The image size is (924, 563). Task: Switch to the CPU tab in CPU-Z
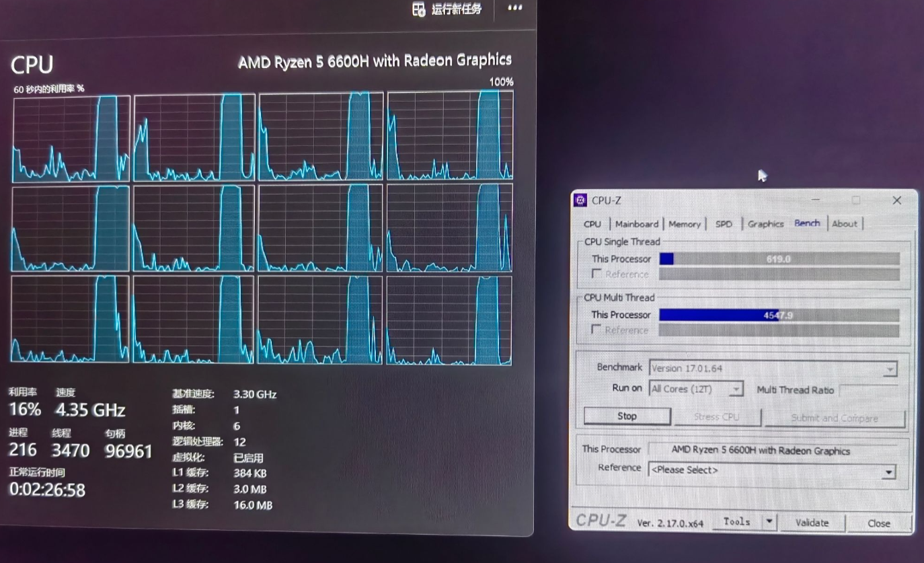[x=592, y=224]
